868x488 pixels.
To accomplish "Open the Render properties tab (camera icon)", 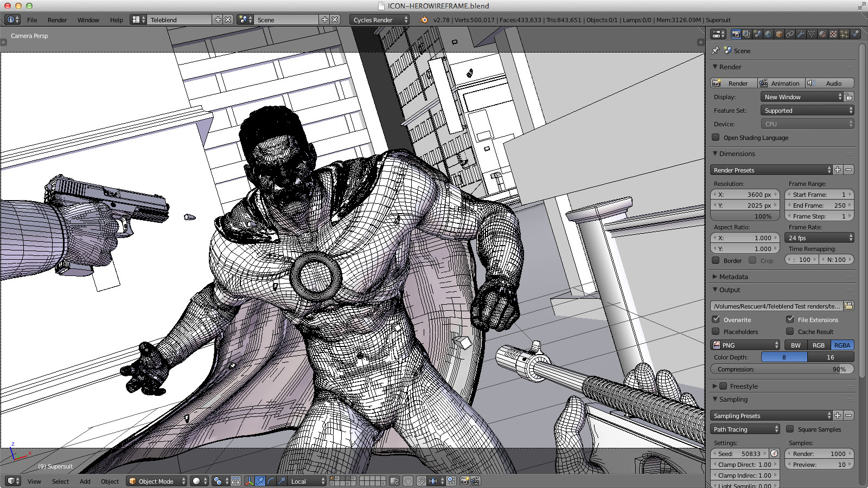I will (736, 34).
